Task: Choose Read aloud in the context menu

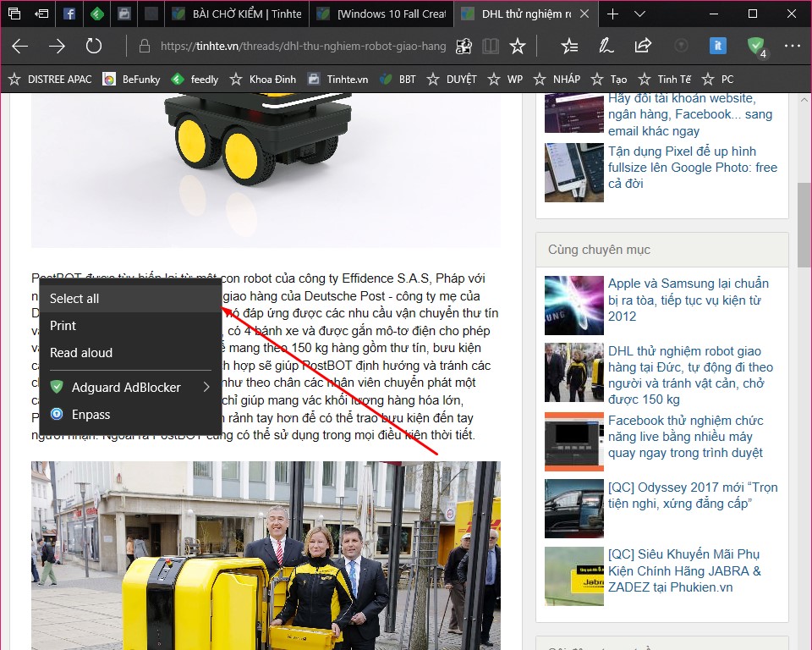Action: coord(130,352)
